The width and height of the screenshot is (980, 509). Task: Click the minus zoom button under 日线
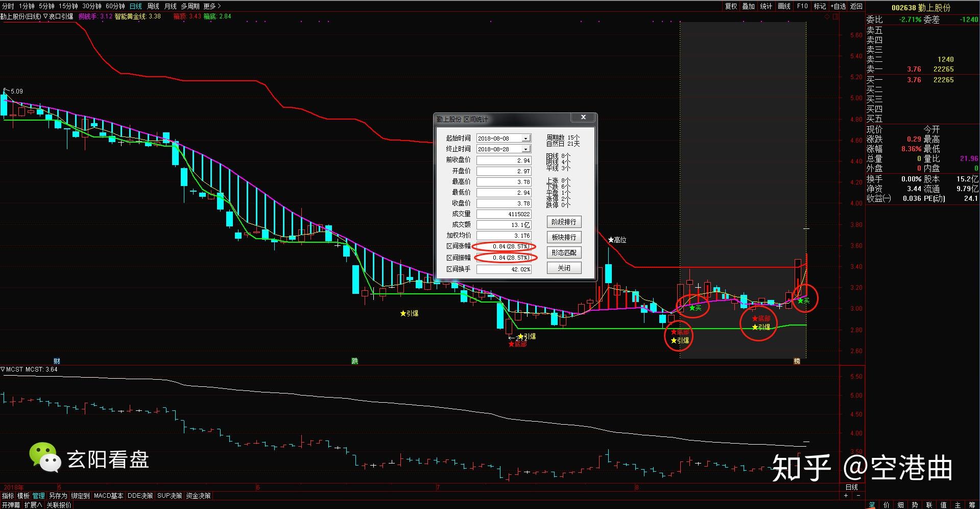click(858, 496)
